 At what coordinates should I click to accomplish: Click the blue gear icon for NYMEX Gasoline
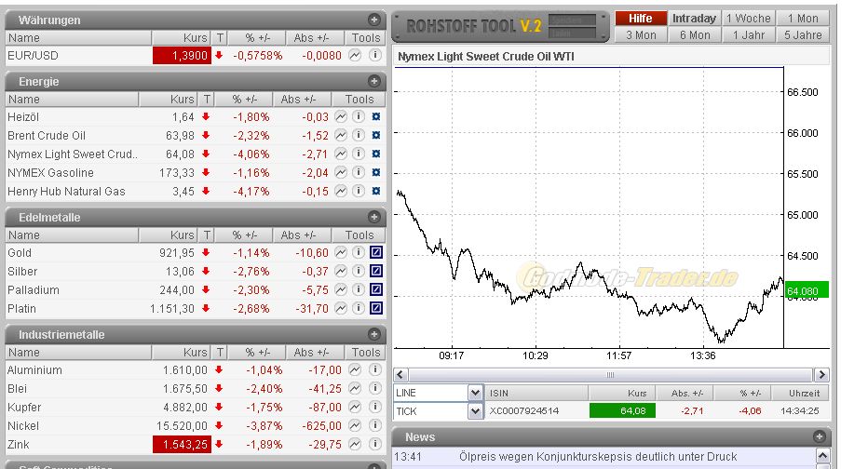[x=376, y=172]
